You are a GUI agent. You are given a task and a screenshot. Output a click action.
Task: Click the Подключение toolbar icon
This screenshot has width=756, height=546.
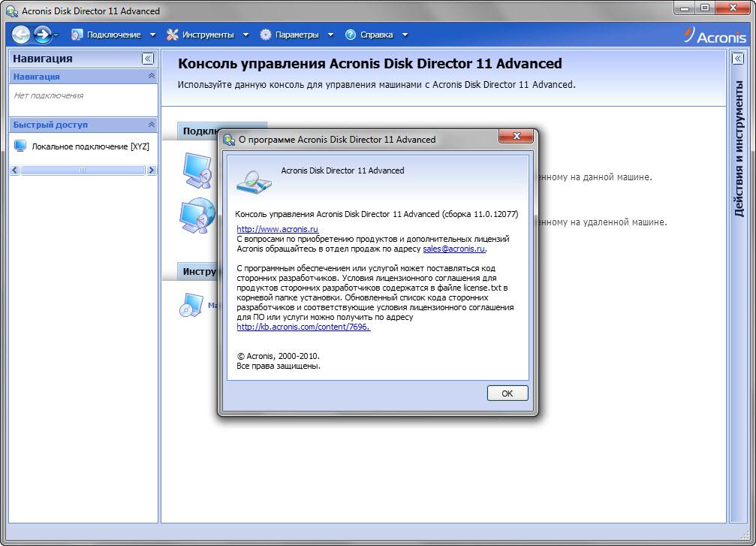[x=77, y=35]
